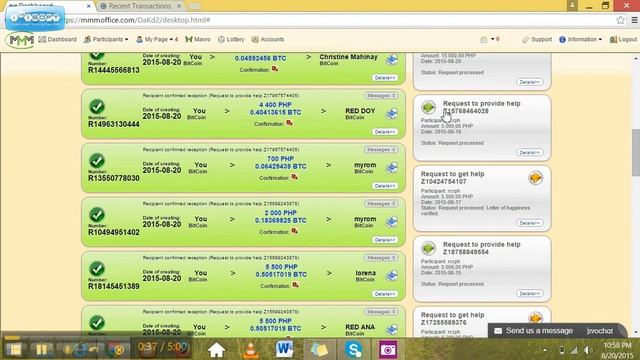640x360 pixels.
Task: Open Details for order R10494951402
Action: pyautogui.click(x=384, y=240)
